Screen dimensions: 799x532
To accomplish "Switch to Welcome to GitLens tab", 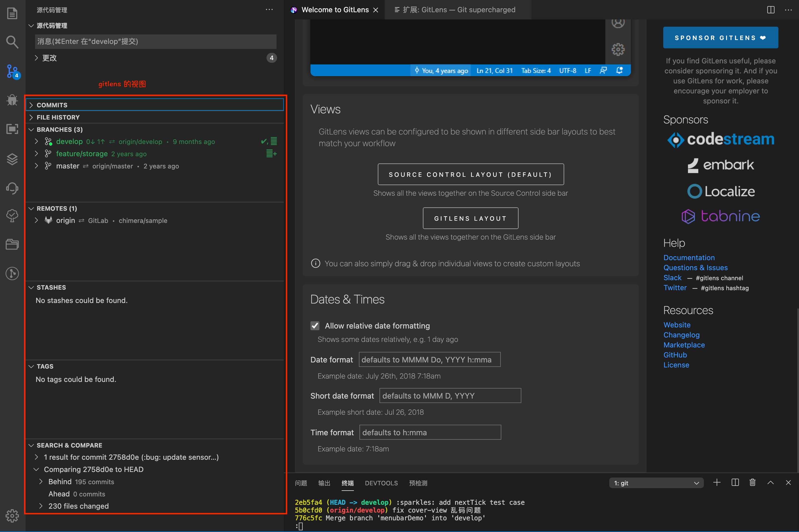I will pyautogui.click(x=334, y=10).
